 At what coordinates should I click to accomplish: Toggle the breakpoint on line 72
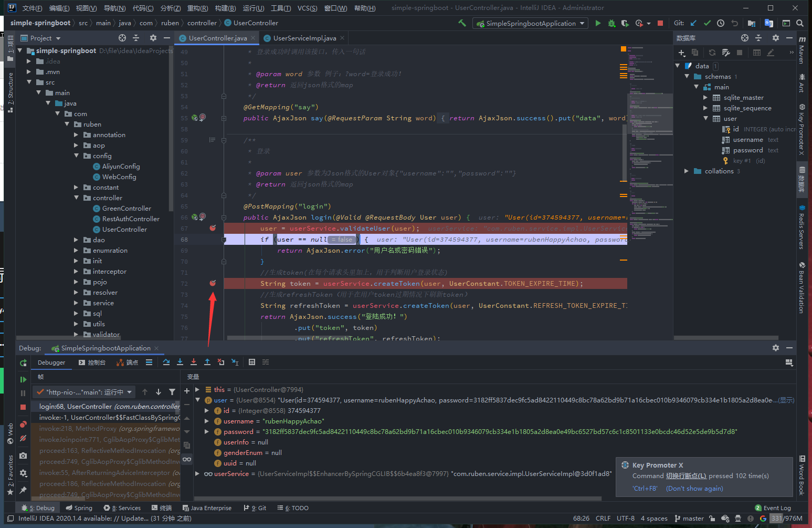point(213,283)
